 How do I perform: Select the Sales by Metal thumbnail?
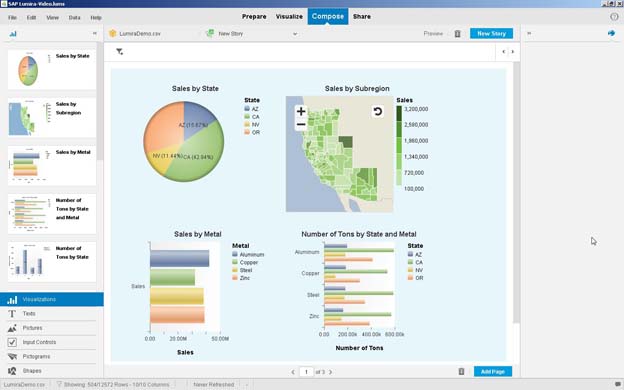tap(52, 166)
